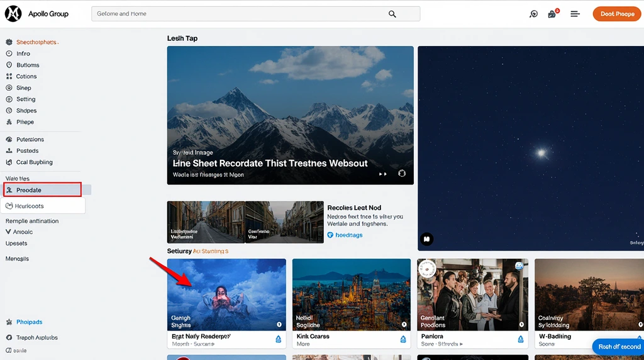Click the icon beside Paniora card title

pos(521,339)
